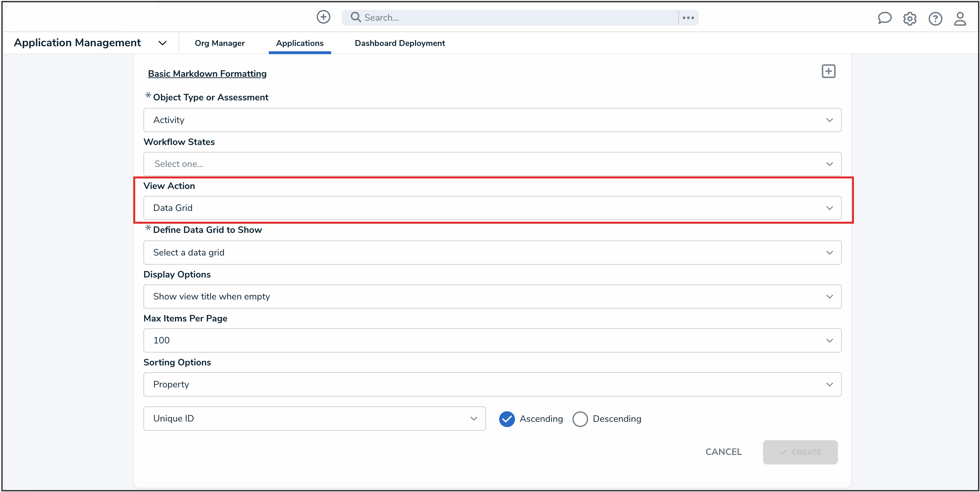This screenshot has height=492, width=980.
Task: Open the settings gear icon
Action: 910,18
